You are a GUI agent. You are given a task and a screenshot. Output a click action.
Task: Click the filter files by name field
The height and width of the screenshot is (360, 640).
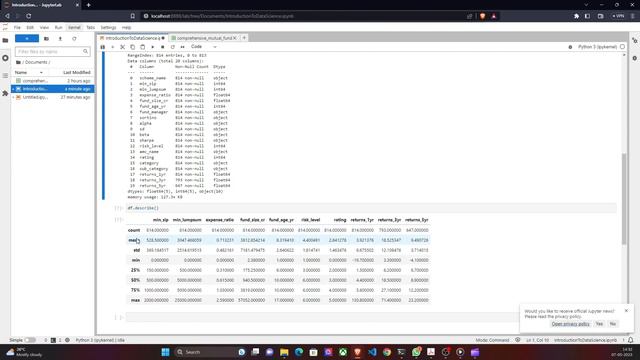[x=52, y=51]
